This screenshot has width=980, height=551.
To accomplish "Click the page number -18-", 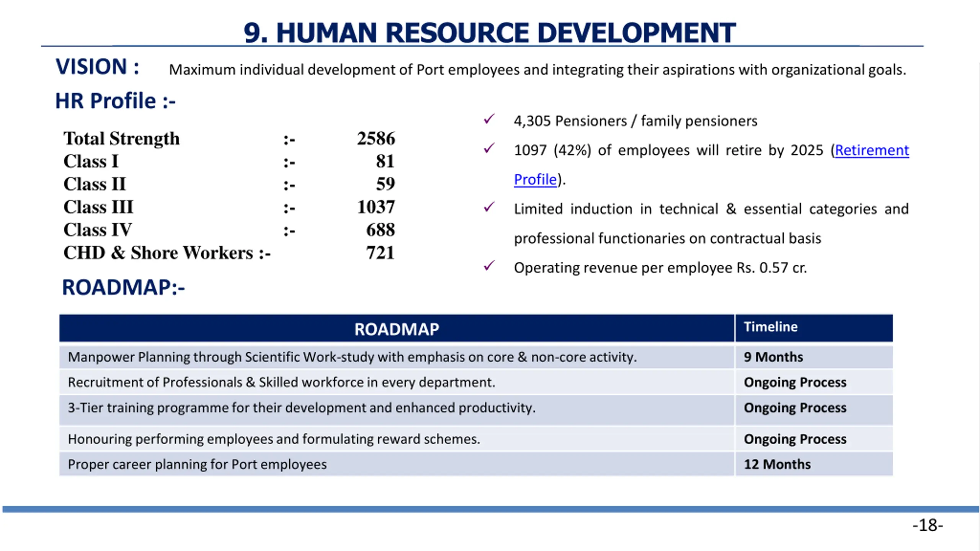I will coord(928,525).
